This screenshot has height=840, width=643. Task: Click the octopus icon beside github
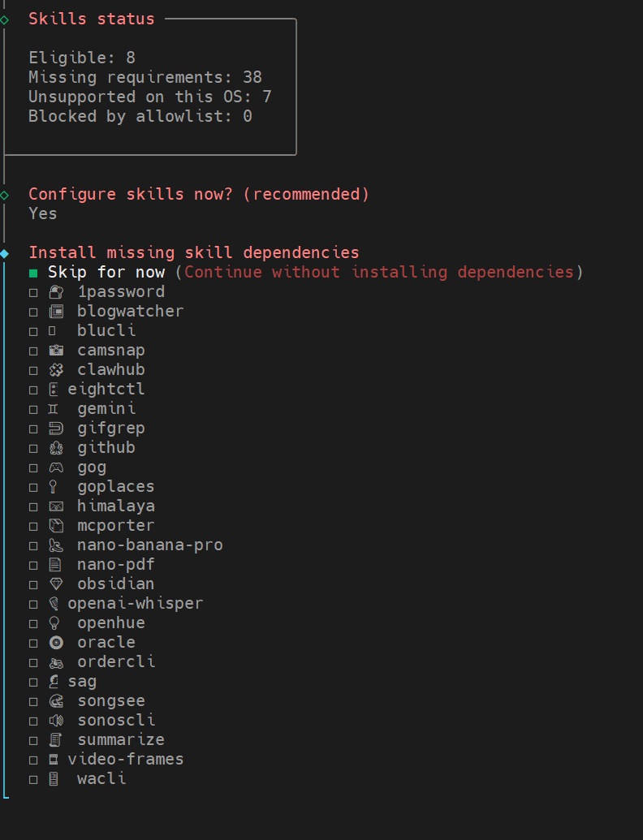click(x=55, y=448)
